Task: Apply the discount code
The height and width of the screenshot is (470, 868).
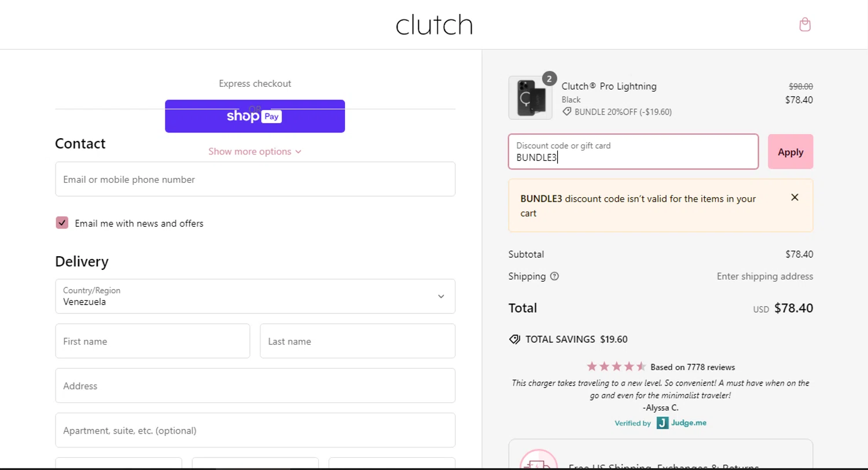Action: [790, 151]
